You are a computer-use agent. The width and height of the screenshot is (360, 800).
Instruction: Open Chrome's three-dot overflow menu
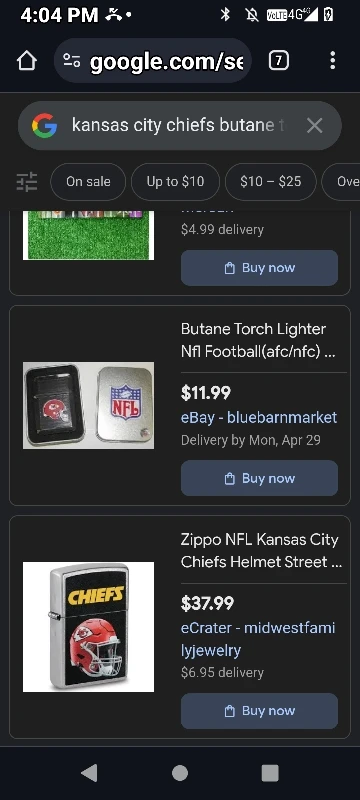(332, 61)
